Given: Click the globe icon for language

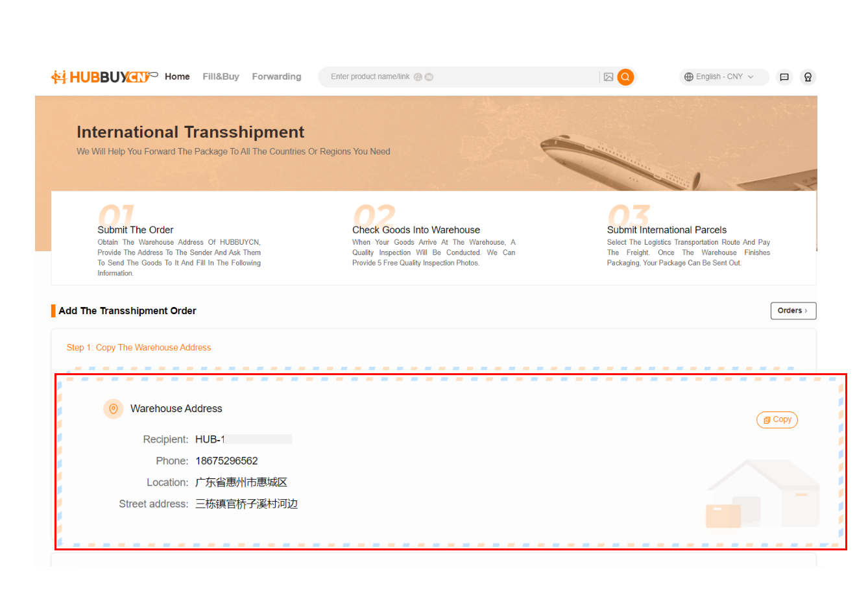Looking at the screenshot, I should click(x=689, y=77).
